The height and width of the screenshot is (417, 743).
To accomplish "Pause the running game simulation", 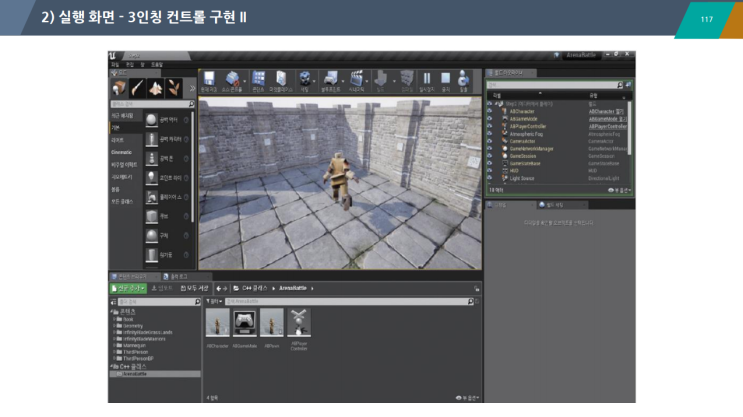I will [427, 79].
